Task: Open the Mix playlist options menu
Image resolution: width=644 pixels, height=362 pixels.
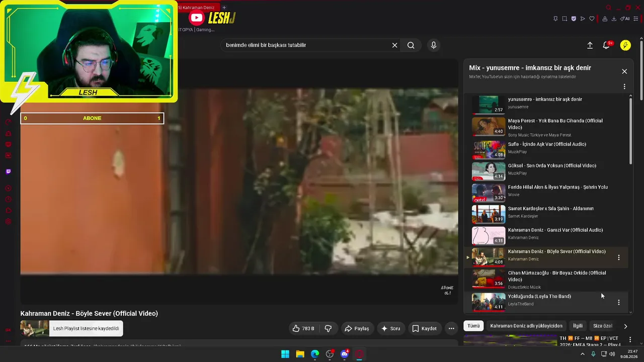Action: [x=624, y=86]
